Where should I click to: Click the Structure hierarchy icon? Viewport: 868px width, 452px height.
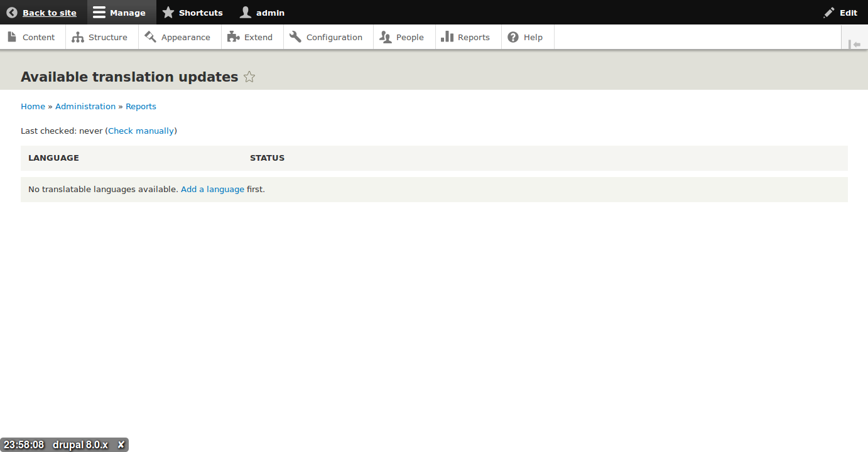point(78,37)
